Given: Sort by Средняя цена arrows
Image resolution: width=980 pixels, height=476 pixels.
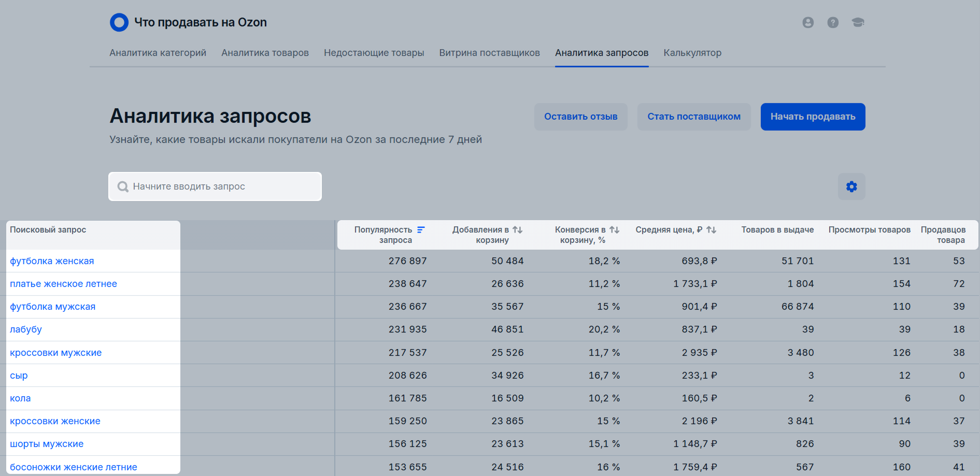Looking at the screenshot, I should (711, 229).
